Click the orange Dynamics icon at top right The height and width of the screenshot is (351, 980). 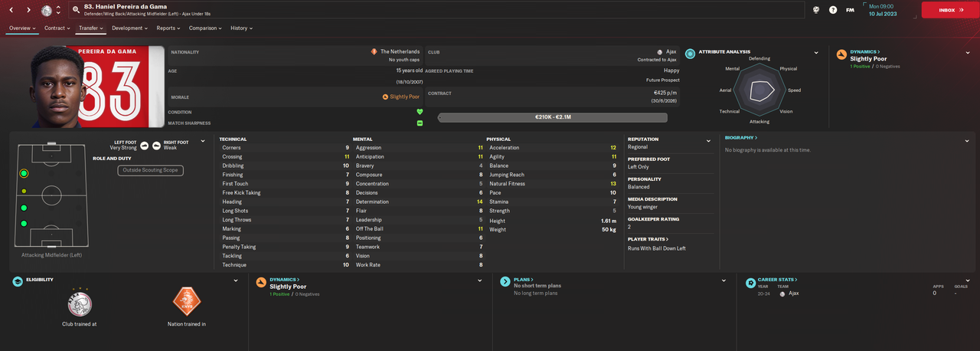pos(842,54)
